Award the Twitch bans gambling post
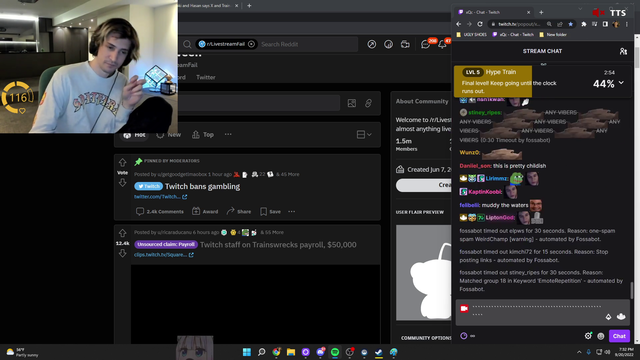 coord(205,211)
